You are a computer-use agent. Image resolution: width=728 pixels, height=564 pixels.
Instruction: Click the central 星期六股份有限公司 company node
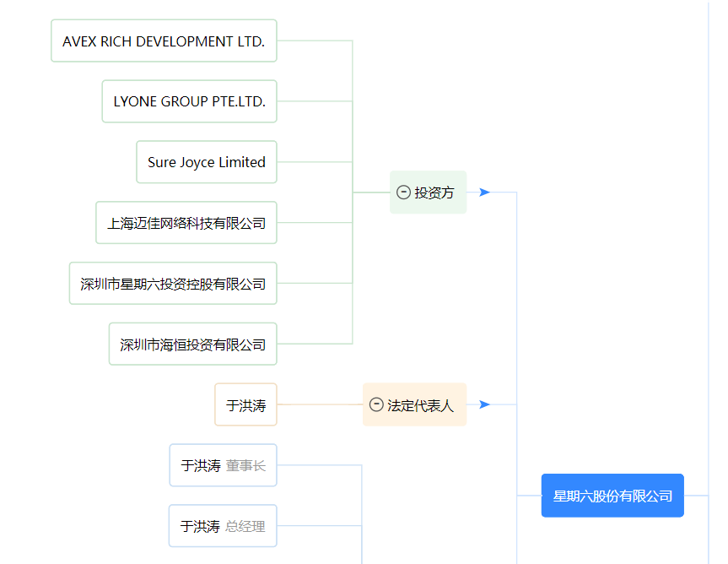coord(612,496)
